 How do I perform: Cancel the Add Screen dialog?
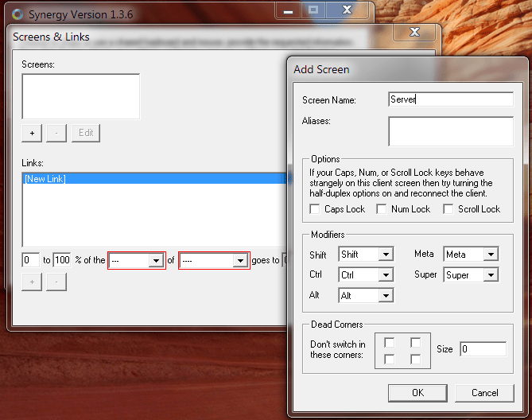click(x=484, y=393)
